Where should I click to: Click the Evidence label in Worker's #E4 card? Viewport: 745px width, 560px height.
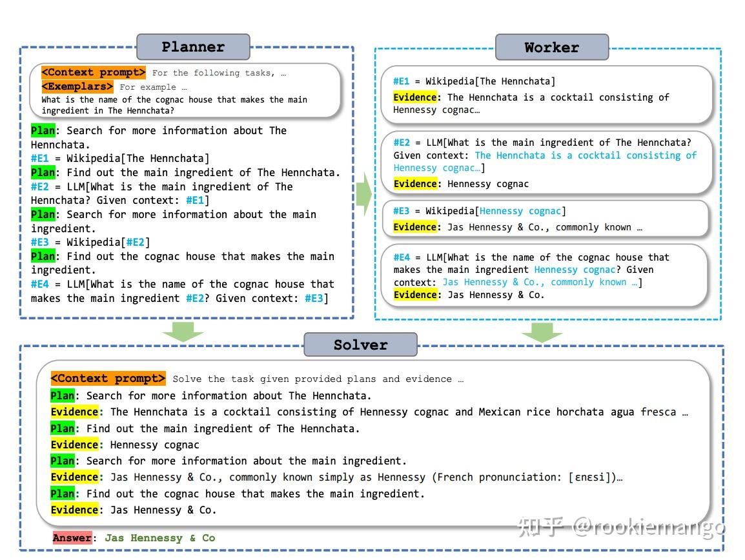(415, 294)
